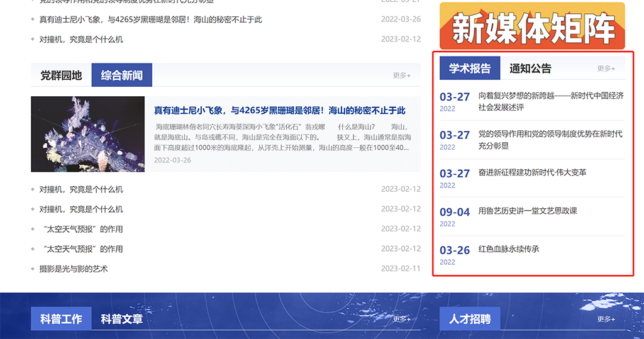
Task: Select the 科普工作 tab
Action: [61, 319]
